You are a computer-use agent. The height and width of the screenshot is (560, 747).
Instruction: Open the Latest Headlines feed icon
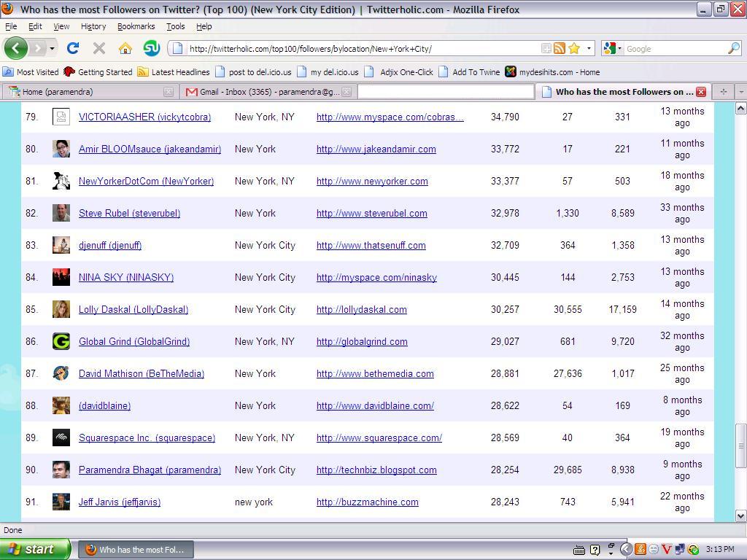142,72
